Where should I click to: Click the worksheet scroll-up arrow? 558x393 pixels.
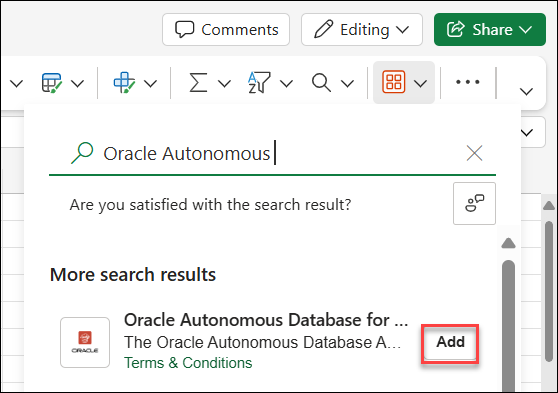click(549, 205)
